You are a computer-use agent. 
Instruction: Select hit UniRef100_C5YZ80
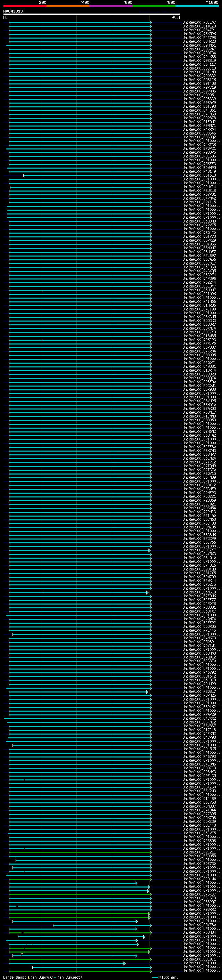coord(199,925)
